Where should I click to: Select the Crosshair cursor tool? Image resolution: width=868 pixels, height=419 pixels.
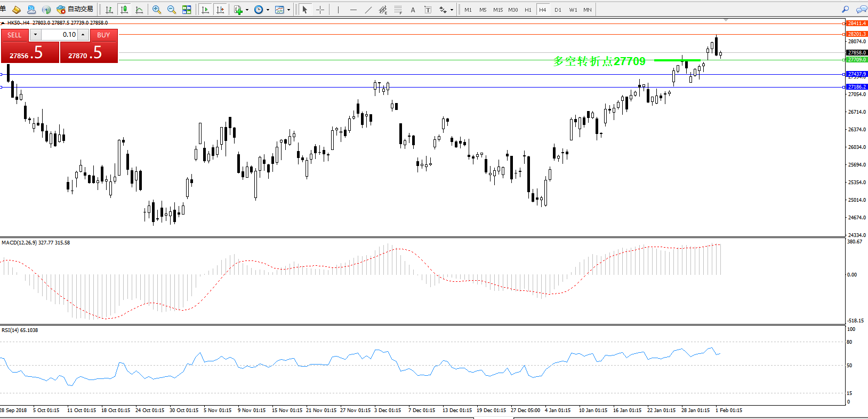tap(320, 10)
